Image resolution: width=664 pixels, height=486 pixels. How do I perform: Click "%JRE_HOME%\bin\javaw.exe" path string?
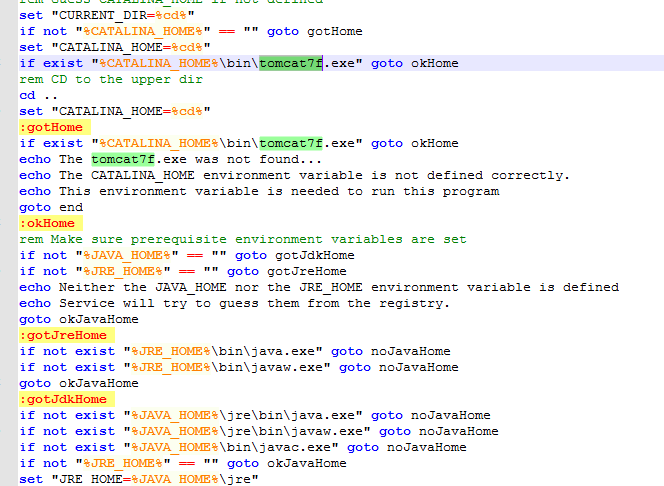tap(227, 367)
